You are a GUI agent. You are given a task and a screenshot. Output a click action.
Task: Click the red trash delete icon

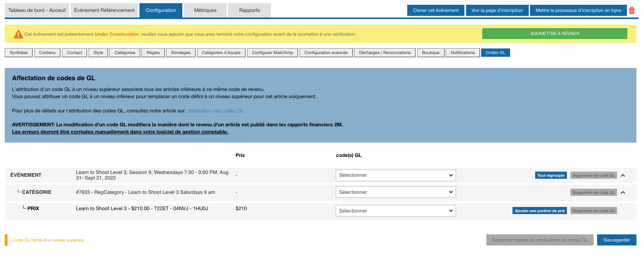[x=631, y=11]
